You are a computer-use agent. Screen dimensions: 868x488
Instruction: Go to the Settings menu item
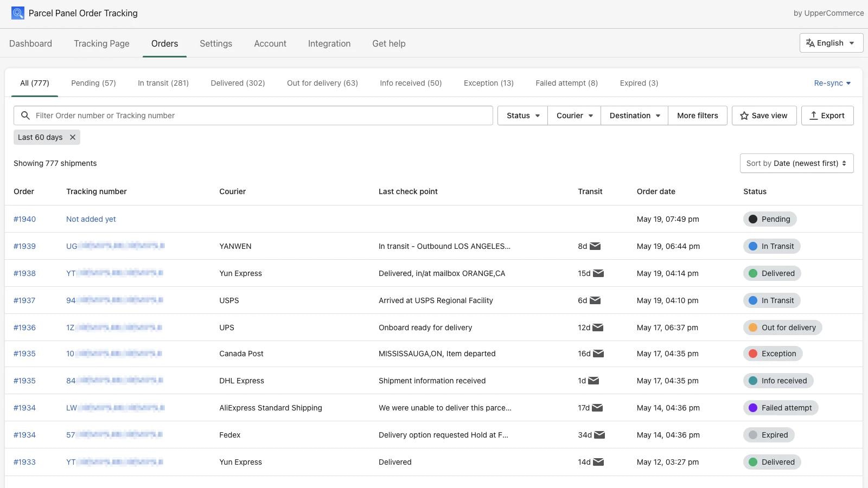point(215,43)
